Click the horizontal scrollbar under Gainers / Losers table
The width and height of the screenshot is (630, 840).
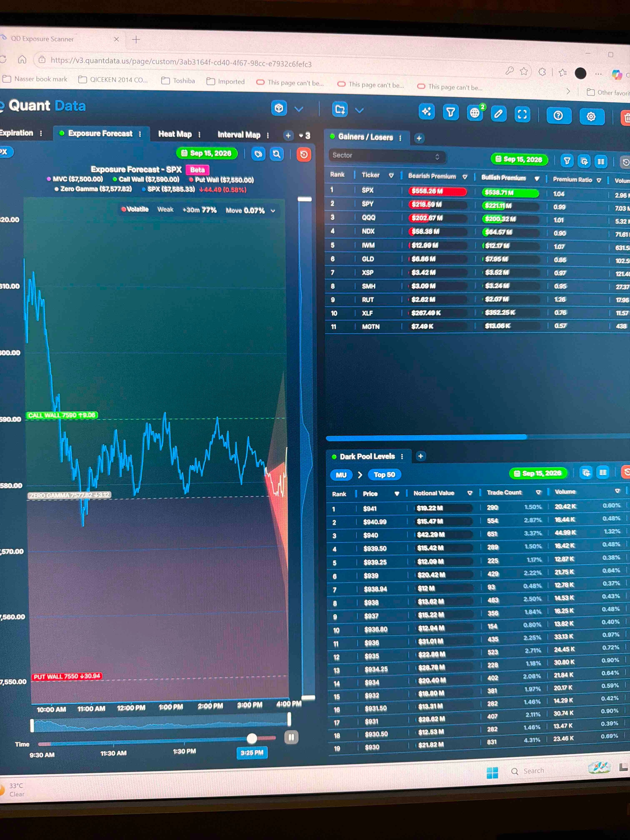pos(426,438)
